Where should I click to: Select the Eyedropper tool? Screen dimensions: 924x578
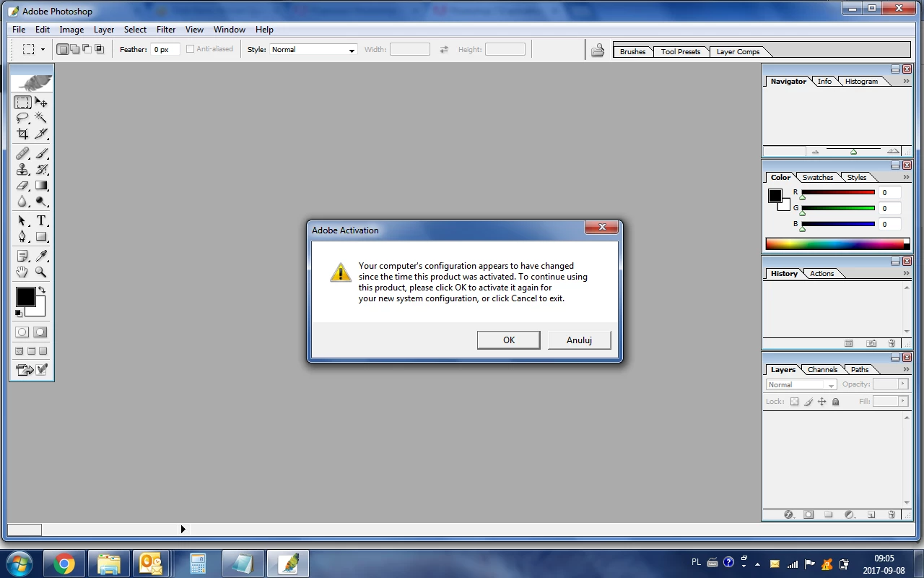pyautogui.click(x=41, y=256)
